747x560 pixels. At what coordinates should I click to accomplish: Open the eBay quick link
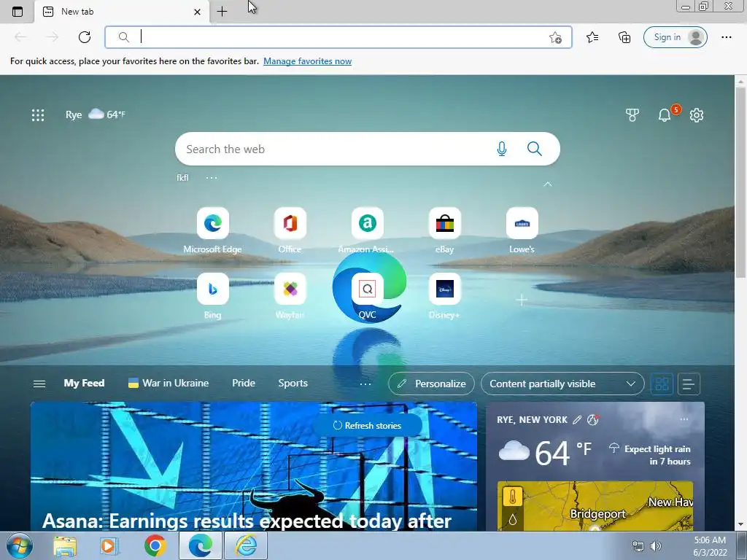pos(444,230)
